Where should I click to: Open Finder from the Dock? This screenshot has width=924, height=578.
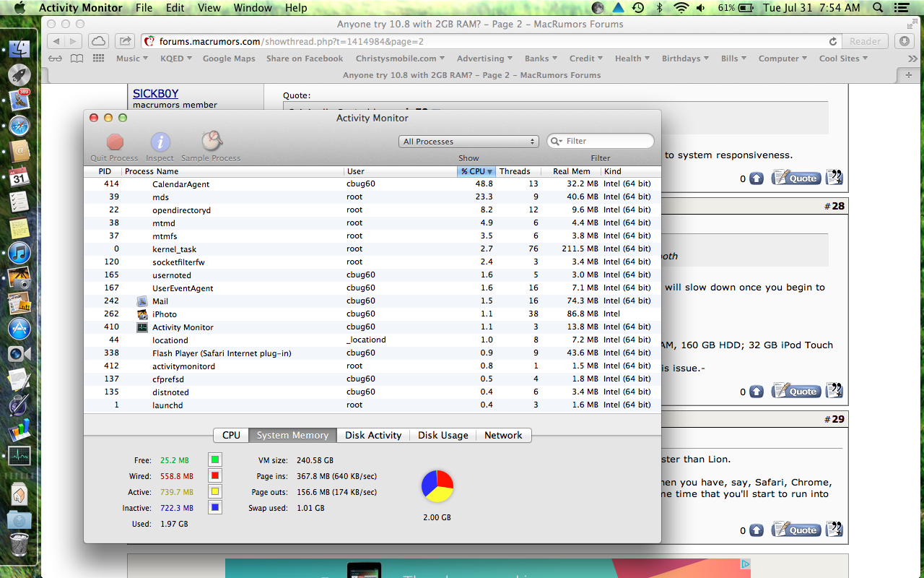(19, 50)
